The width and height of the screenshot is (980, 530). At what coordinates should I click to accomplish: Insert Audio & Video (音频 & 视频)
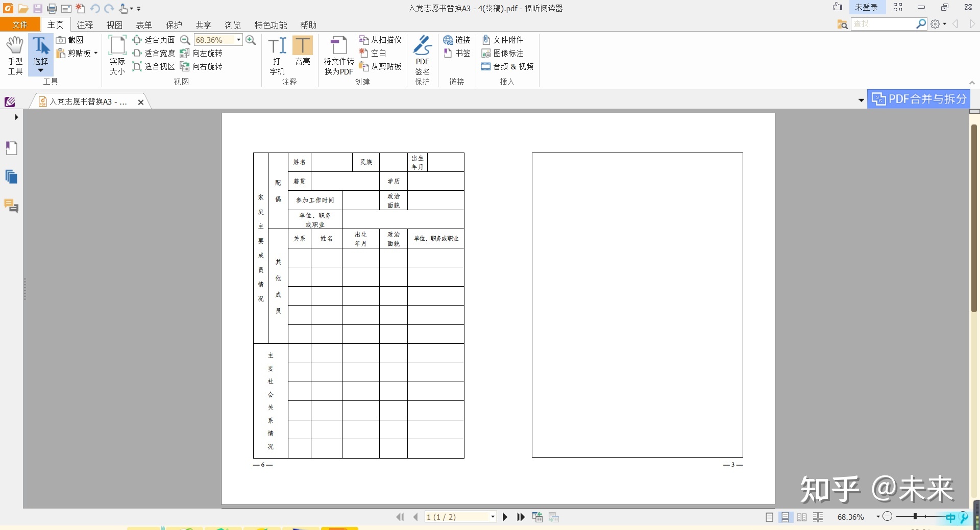pos(507,66)
